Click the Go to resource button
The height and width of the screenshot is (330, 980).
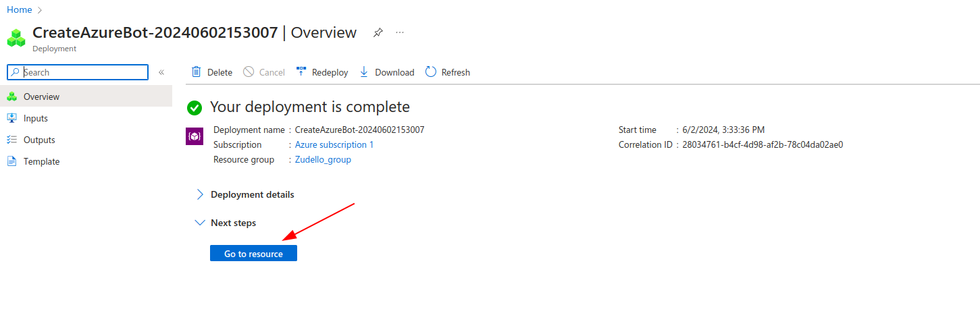[x=253, y=254]
